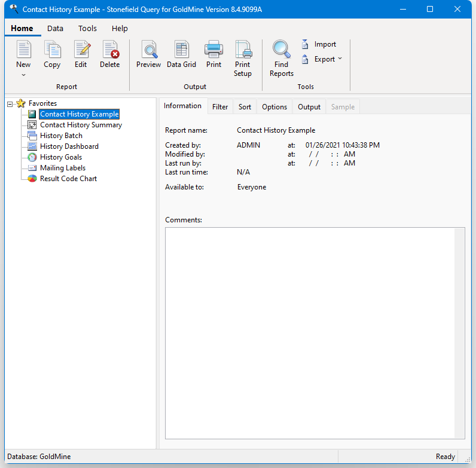
Task: Open the Tools ribbon tab
Action: (x=87, y=29)
